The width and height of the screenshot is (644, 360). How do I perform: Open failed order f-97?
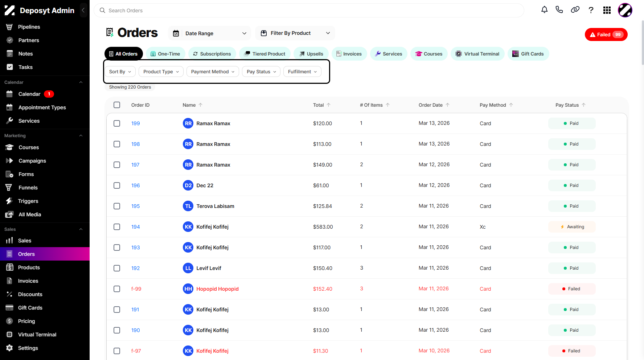coord(136,351)
